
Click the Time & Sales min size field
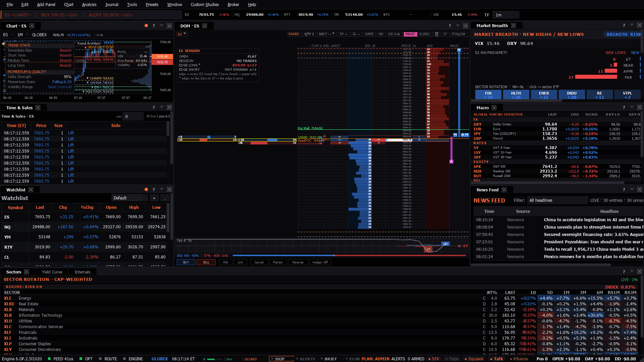(133, 116)
